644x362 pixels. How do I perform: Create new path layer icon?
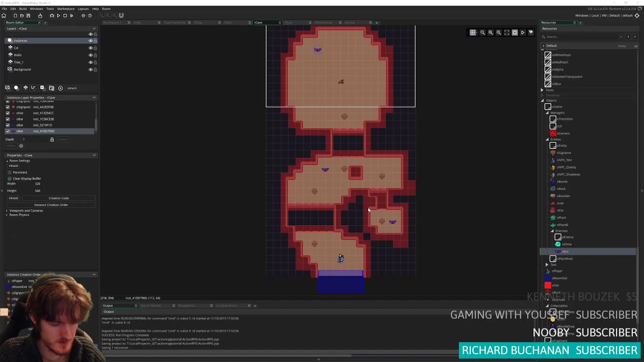pyautogui.click(x=34, y=88)
